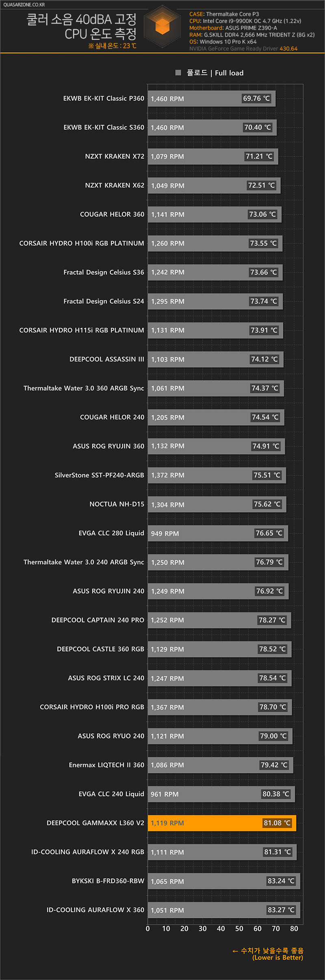Click the NZXT KRAKEN X72 bar
The image size is (325, 980).
pyautogui.click(x=213, y=156)
